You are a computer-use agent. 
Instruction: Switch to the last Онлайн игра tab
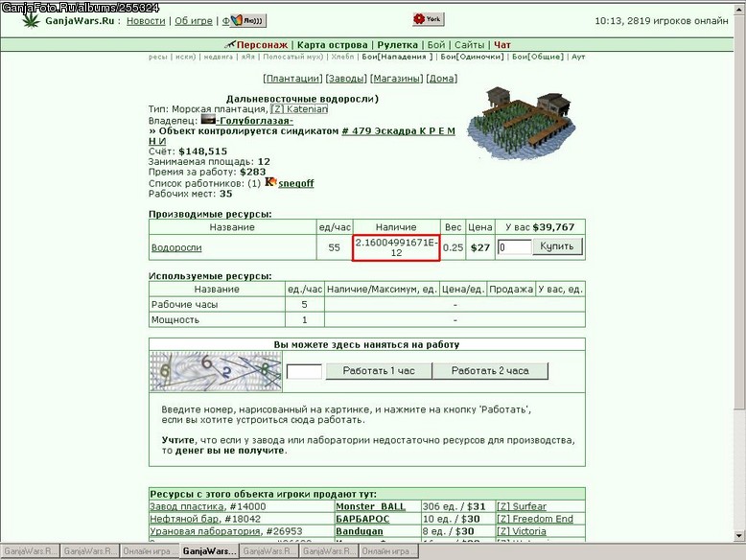tap(389, 551)
